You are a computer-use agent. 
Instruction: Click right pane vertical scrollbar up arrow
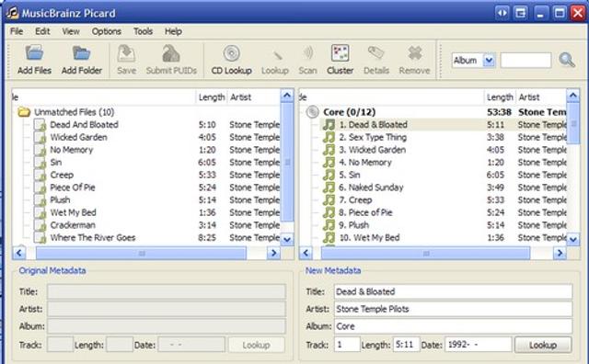[x=573, y=96]
